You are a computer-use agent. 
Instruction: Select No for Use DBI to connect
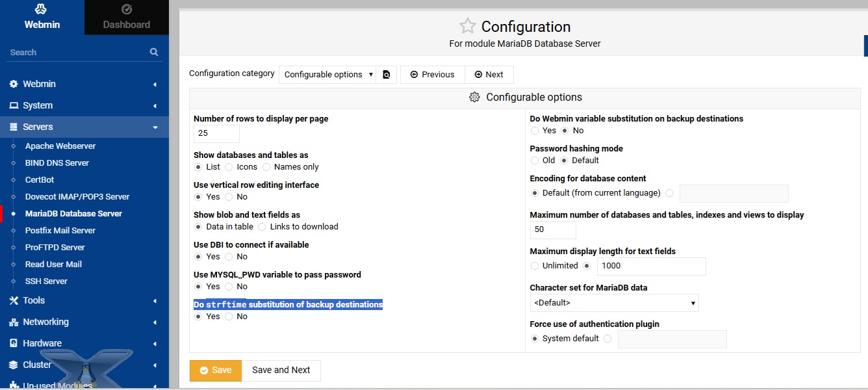coord(229,257)
